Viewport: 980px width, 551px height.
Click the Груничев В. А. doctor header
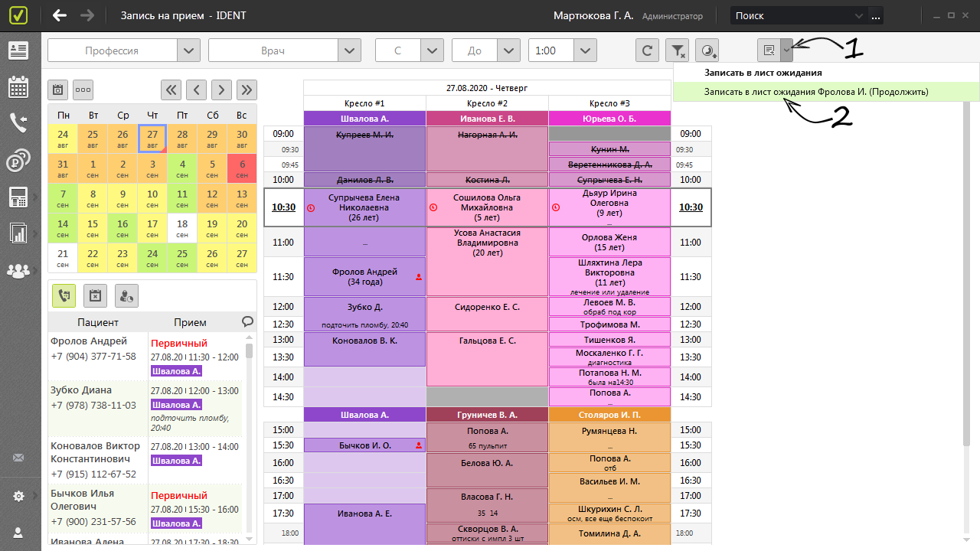[x=487, y=414]
